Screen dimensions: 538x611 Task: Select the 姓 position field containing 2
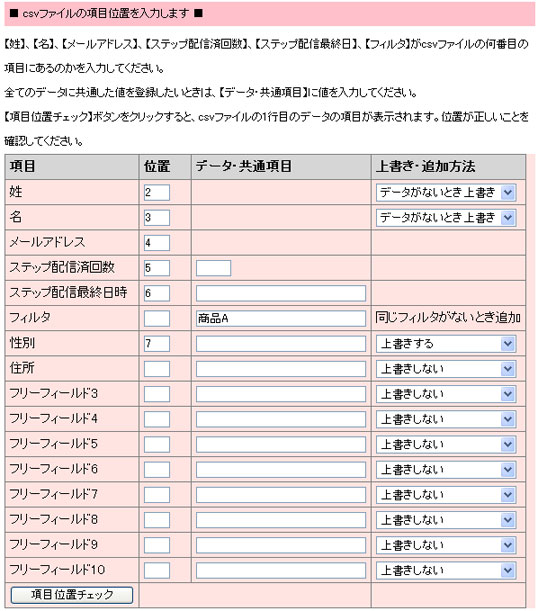point(157,192)
